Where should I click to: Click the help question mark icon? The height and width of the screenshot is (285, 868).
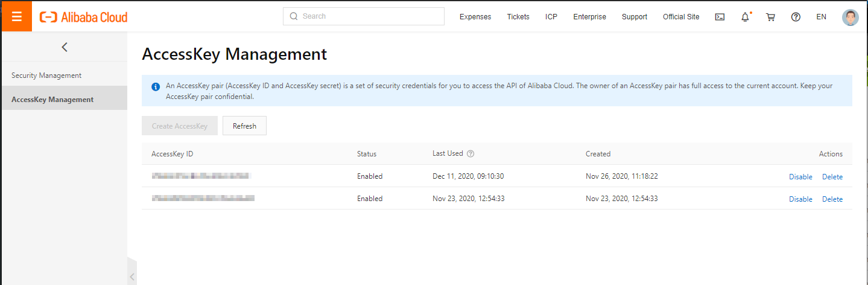796,17
